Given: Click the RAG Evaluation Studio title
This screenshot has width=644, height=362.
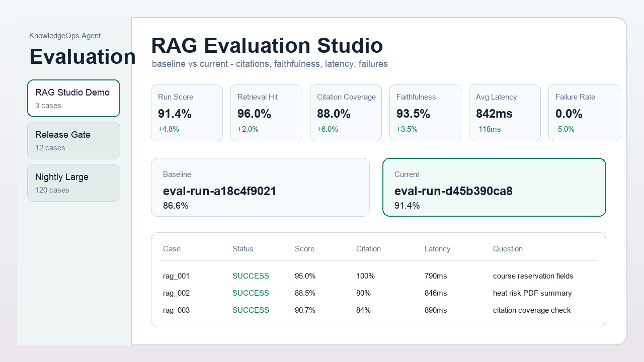Looking at the screenshot, I should click(267, 45).
